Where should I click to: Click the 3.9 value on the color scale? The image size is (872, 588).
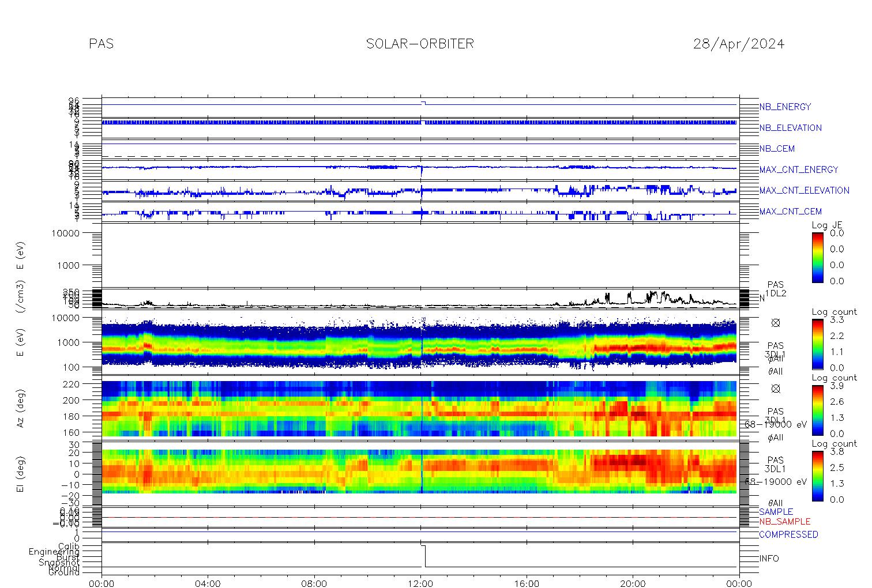(x=837, y=386)
